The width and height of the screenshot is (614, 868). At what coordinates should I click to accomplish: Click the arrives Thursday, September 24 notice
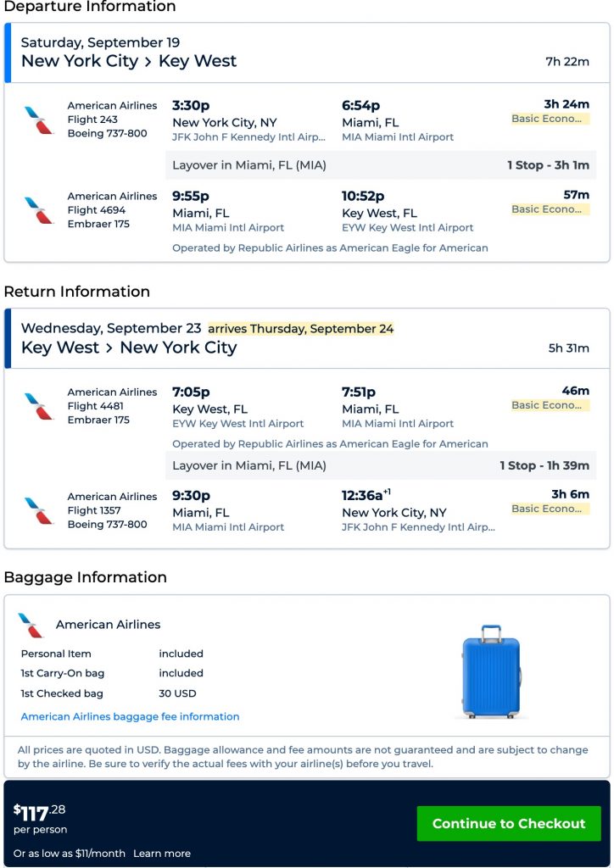pos(301,329)
